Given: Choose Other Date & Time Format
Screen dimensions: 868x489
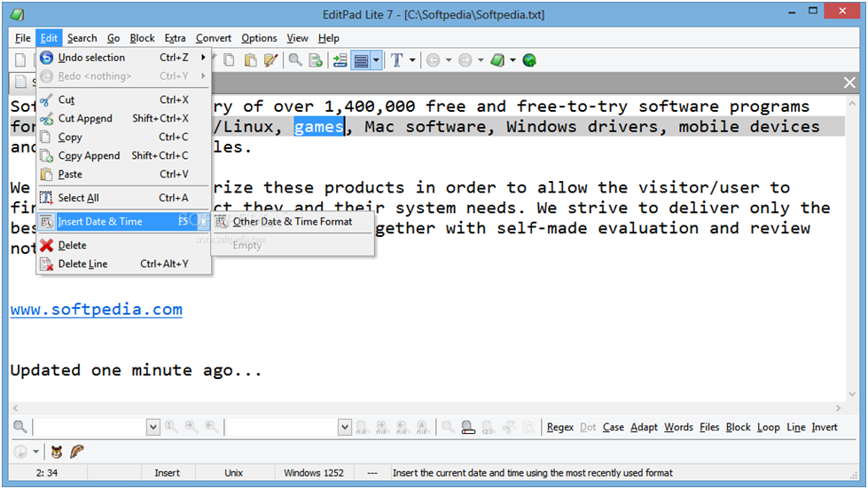Looking at the screenshot, I should [x=293, y=222].
